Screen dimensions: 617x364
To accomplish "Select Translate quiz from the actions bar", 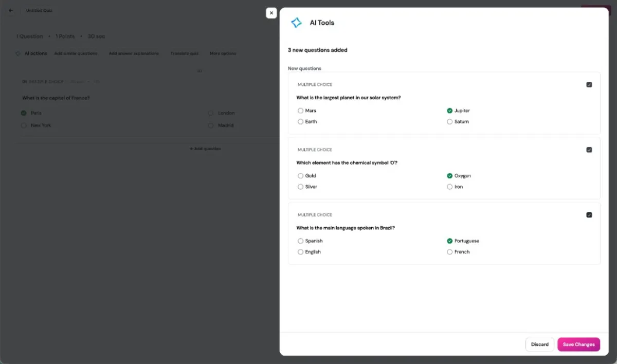I will 184,53.
